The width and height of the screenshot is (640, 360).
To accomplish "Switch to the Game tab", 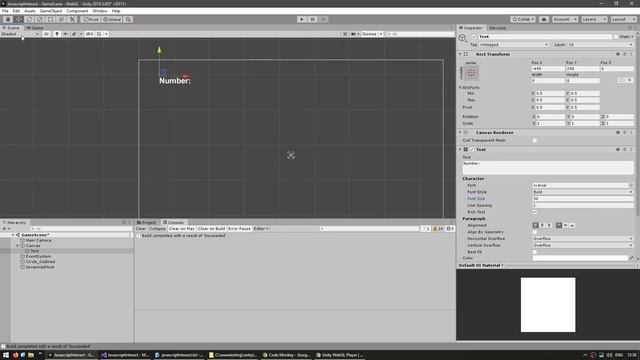I will tap(35, 28).
